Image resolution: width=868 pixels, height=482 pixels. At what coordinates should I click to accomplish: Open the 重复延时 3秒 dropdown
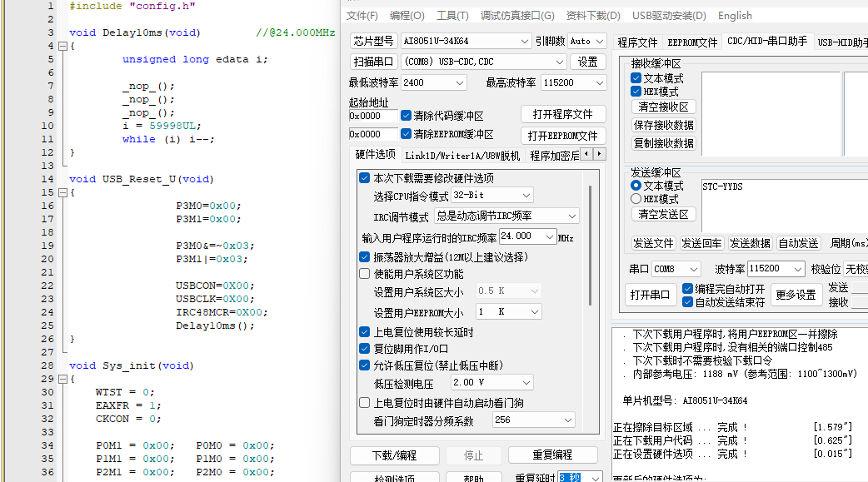[x=580, y=477]
